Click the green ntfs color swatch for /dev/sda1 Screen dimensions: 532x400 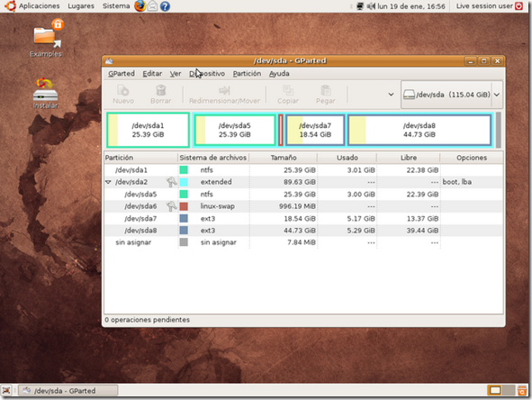click(184, 169)
